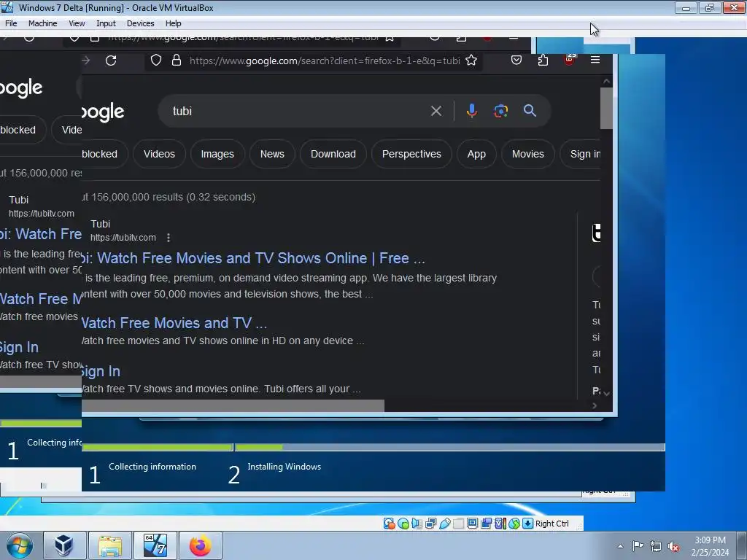Select the App filter chip

pyautogui.click(x=476, y=154)
